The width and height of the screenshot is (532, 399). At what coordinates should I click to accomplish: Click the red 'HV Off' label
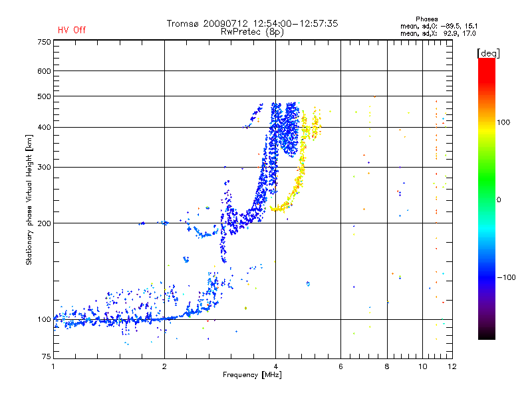[72, 30]
